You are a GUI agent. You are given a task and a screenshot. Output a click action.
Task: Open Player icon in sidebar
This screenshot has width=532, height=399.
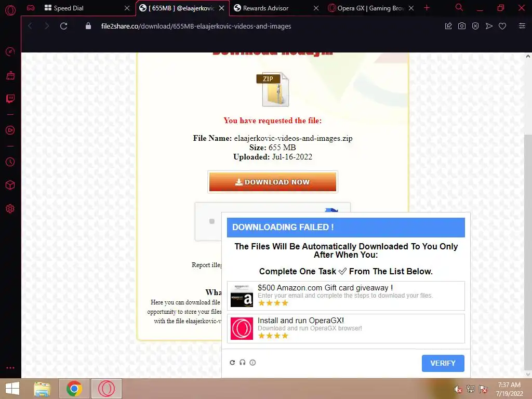coord(10,130)
